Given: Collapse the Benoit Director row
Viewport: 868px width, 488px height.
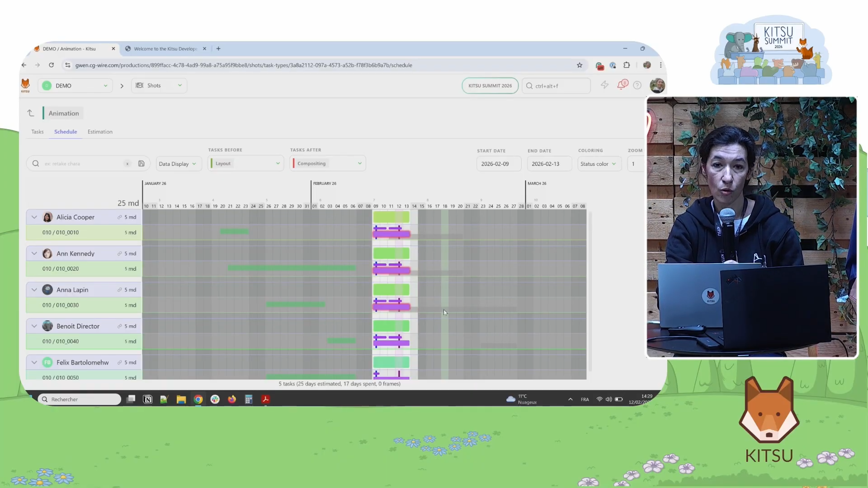Looking at the screenshot, I should pos(34,326).
